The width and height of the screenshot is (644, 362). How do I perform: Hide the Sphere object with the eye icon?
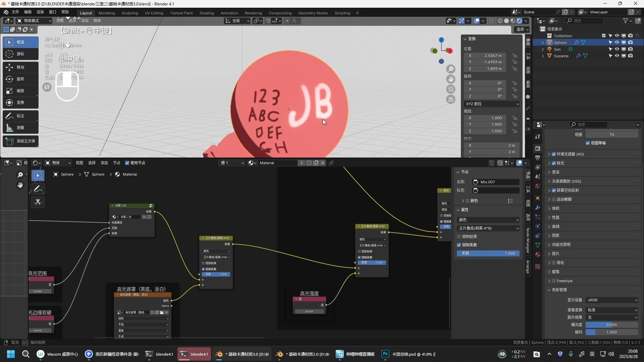pyautogui.click(x=617, y=43)
